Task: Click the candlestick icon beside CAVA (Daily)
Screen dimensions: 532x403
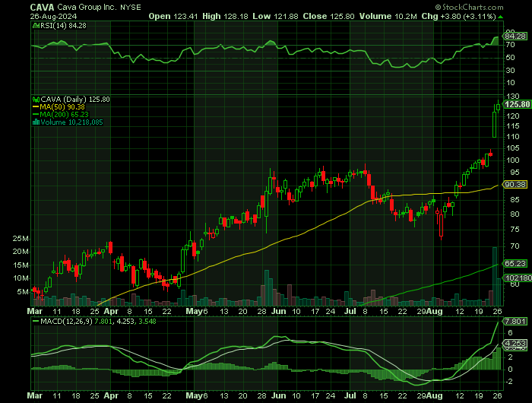Action: click(x=36, y=100)
